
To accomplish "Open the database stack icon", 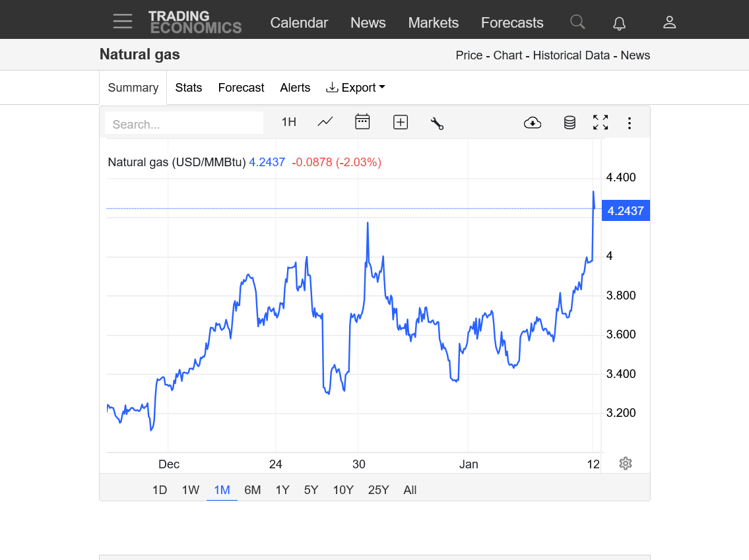I will 570,123.
